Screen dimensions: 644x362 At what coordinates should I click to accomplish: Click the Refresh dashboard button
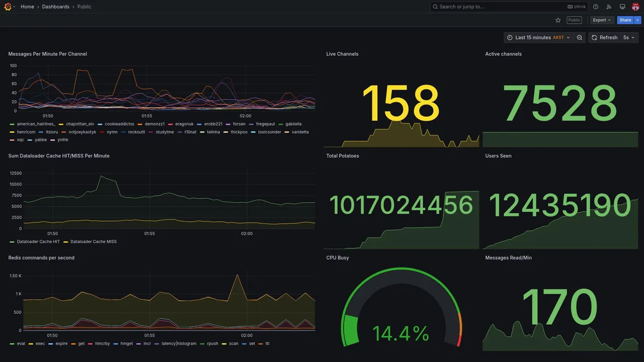tap(604, 38)
